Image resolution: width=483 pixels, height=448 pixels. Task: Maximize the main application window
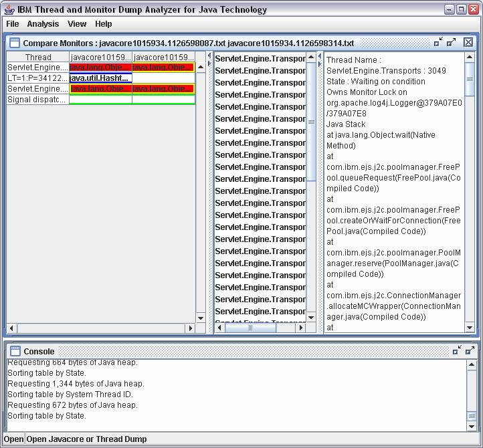(462, 9)
